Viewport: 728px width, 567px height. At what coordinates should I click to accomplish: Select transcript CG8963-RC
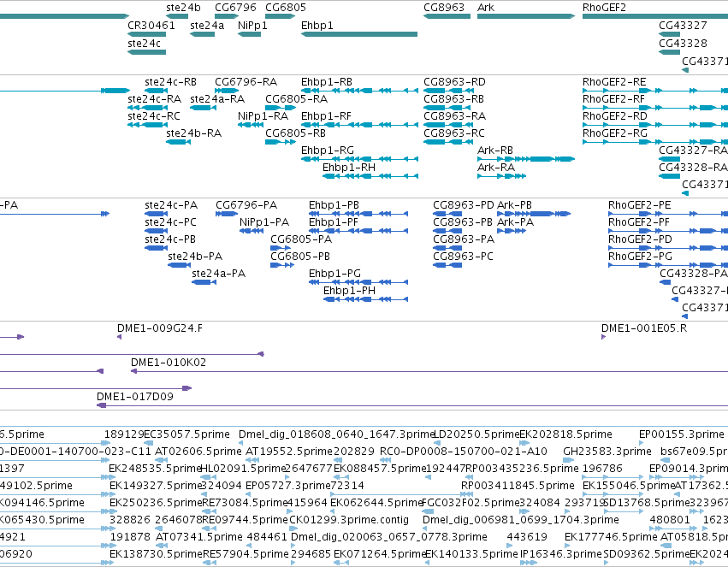pos(454,133)
